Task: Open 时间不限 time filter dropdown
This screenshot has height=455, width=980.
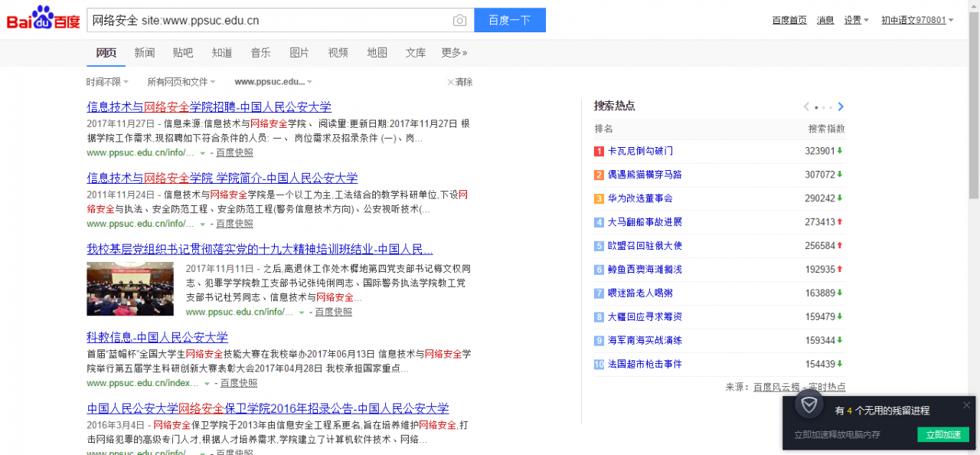Action: 107,82
